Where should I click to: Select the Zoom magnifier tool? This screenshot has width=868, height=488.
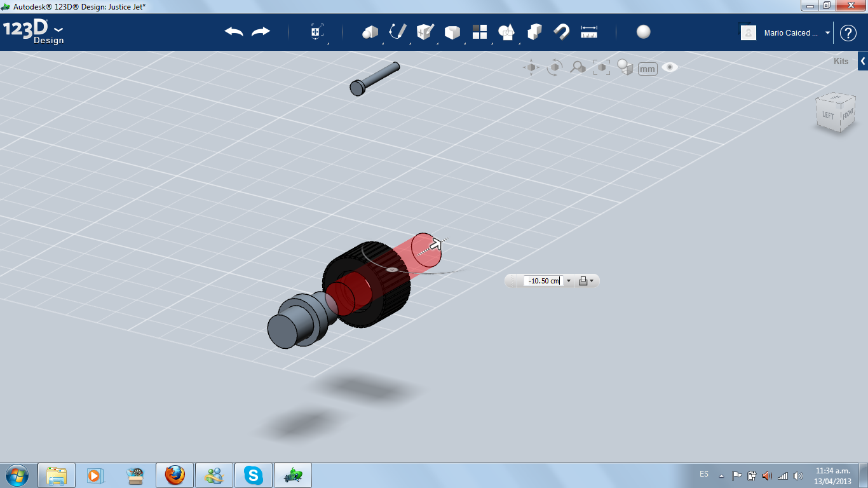(578, 67)
